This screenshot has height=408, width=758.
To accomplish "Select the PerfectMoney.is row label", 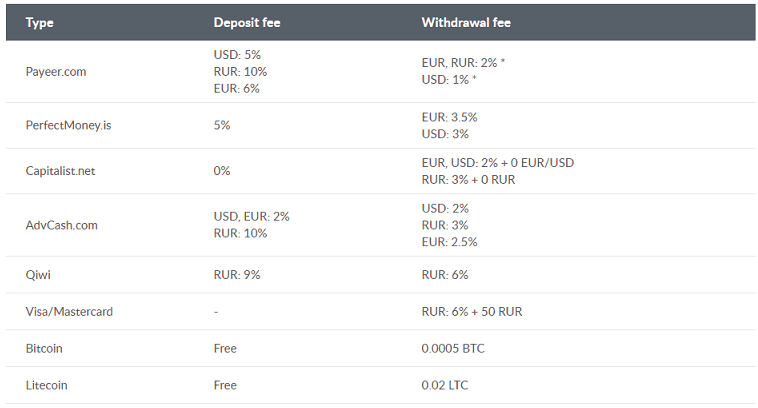I will click(68, 125).
